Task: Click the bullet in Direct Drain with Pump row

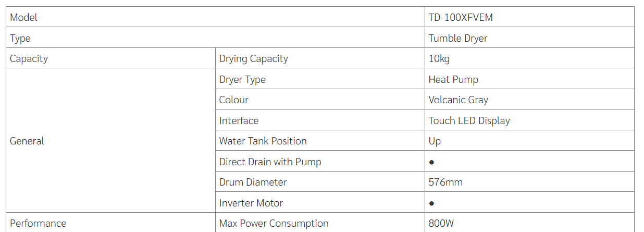Action: [x=432, y=162]
